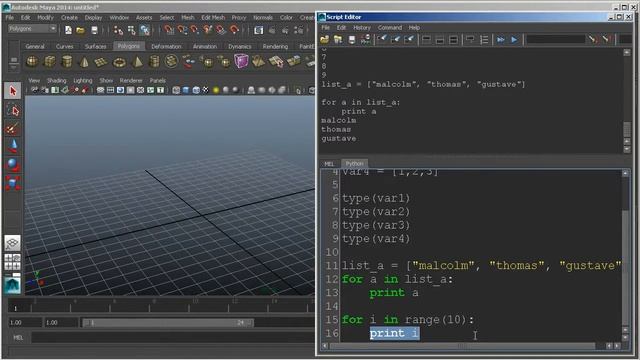640x360 pixels.
Task: Click the Open Scene folder icon
Action: (80, 30)
